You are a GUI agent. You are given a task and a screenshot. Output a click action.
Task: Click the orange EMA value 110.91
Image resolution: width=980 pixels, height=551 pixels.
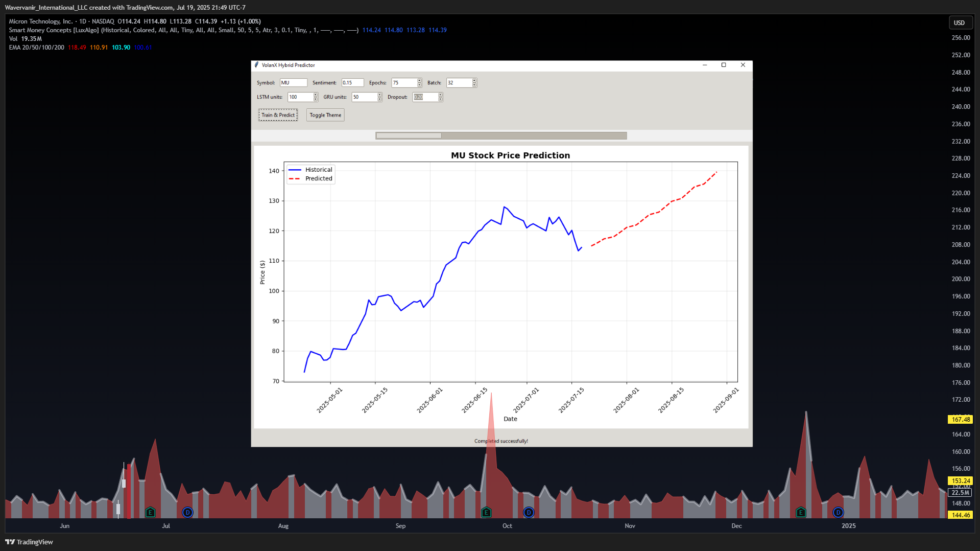point(99,48)
